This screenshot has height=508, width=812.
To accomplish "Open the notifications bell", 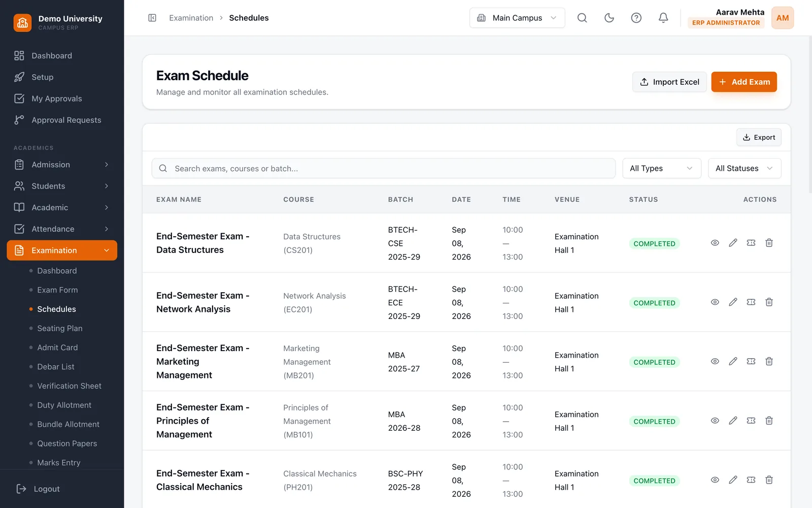I will (x=663, y=18).
